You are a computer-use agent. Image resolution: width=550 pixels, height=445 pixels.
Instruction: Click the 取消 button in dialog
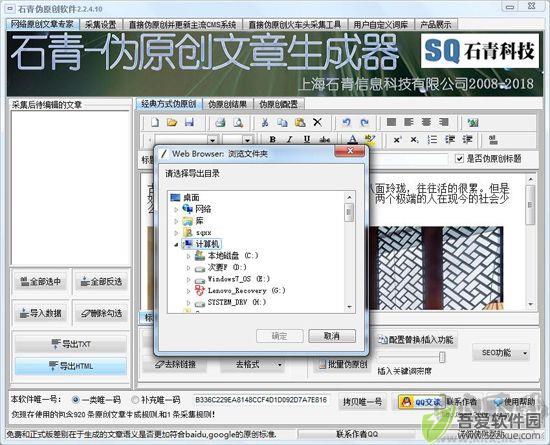(332, 336)
